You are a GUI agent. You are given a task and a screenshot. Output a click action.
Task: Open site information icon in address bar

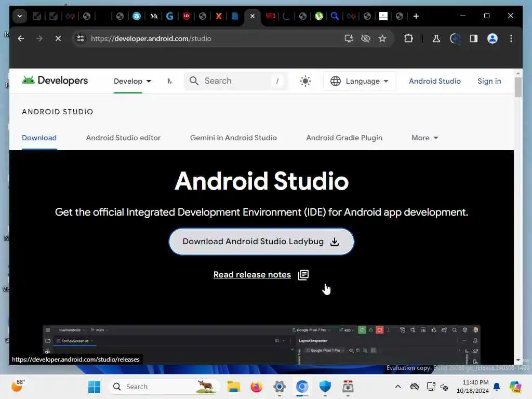[81, 38]
